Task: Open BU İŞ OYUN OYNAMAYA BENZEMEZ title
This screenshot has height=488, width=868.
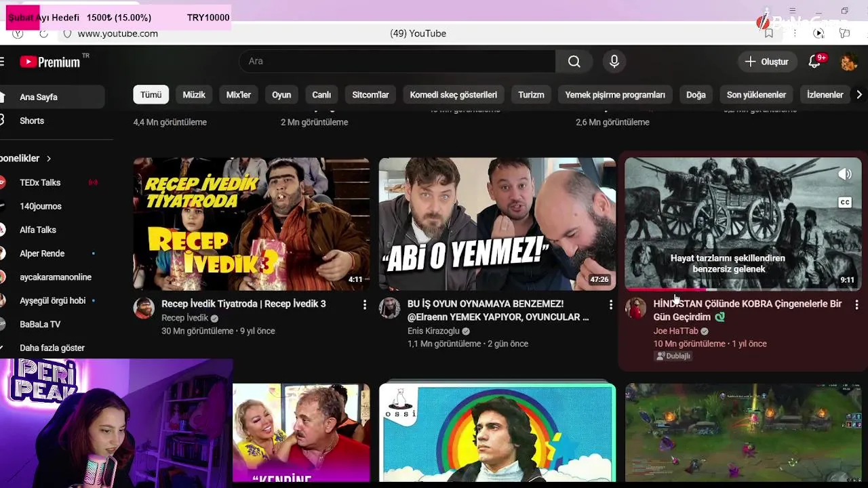Action: [498, 310]
